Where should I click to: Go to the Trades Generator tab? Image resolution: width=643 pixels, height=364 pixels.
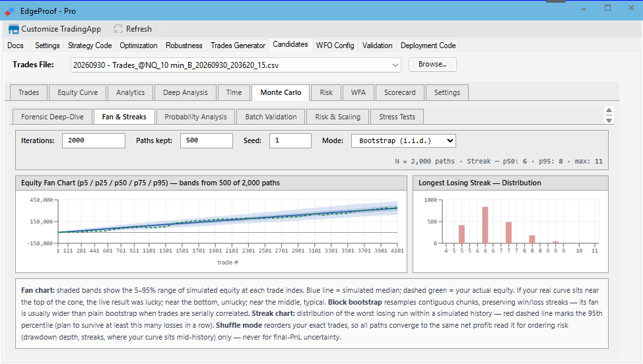(238, 45)
